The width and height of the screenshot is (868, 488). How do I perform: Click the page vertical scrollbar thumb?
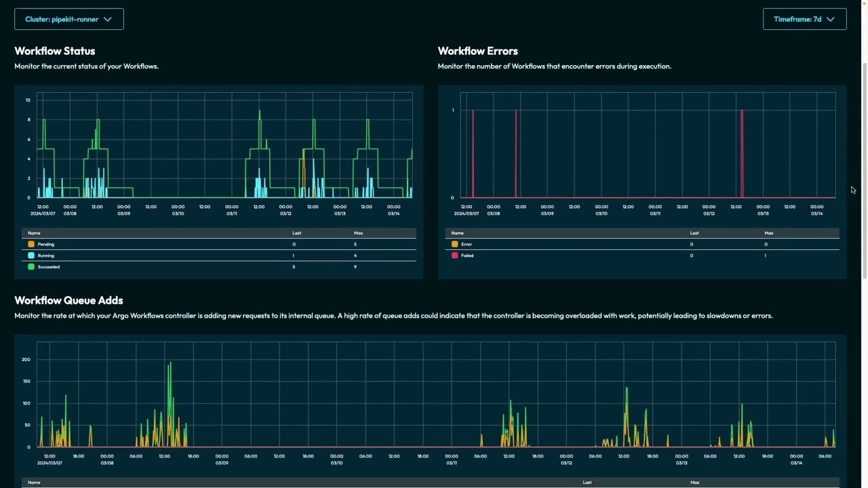coord(865,169)
